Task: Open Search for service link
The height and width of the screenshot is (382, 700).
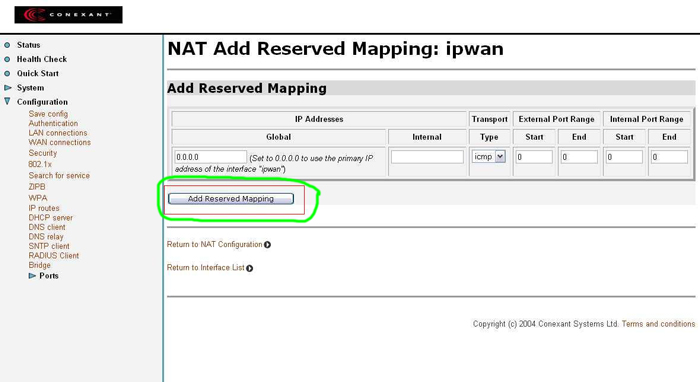Action: click(59, 176)
